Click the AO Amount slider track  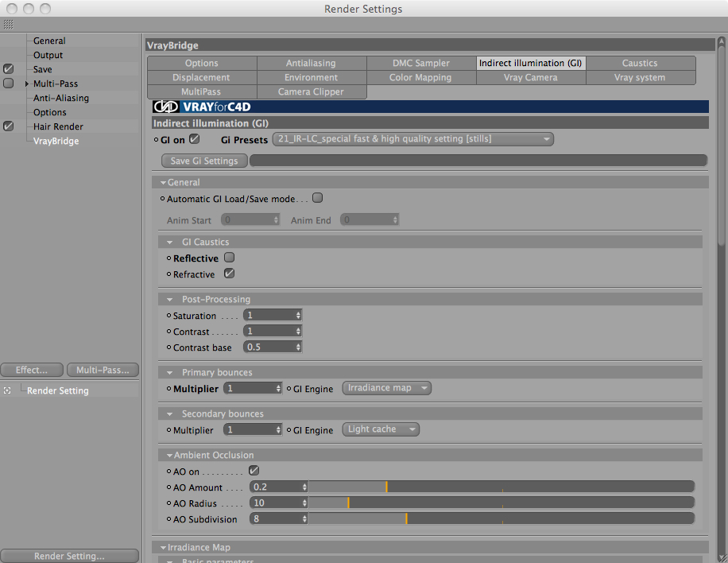click(x=501, y=487)
